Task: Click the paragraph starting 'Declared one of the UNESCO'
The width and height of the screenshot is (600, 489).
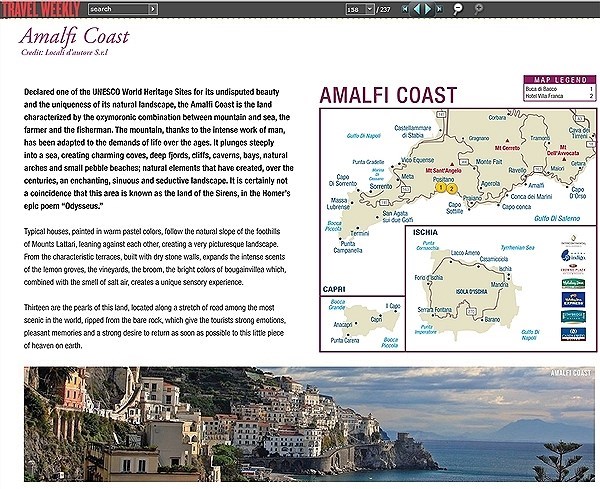Action: [158, 149]
